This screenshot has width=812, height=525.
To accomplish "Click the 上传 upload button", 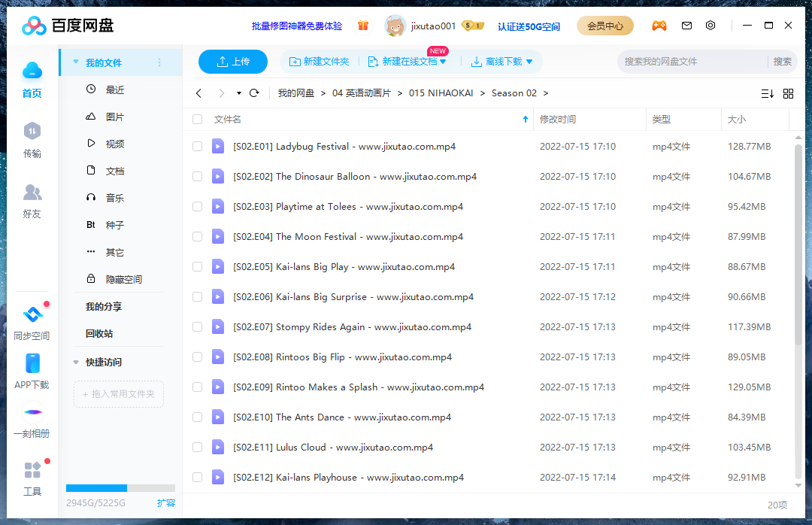I will click(233, 62).
